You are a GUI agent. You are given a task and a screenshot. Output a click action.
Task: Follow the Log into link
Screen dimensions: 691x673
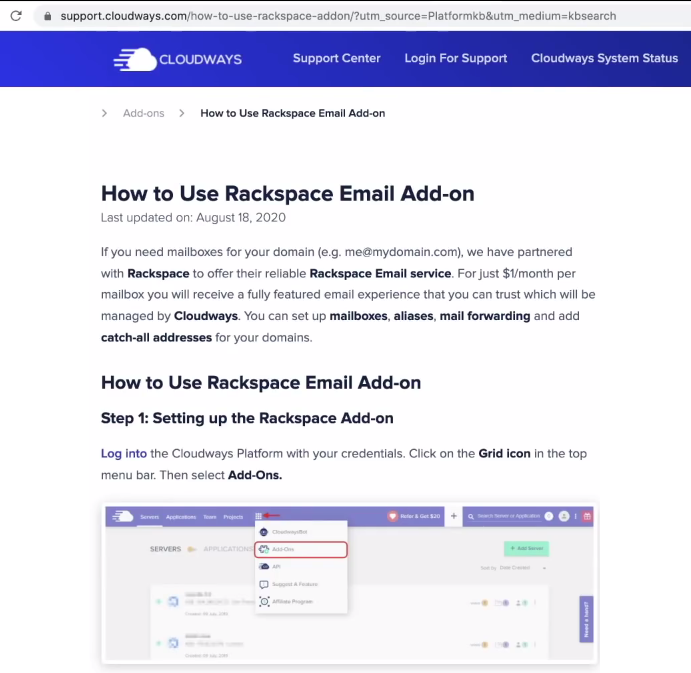coord(124,454)
